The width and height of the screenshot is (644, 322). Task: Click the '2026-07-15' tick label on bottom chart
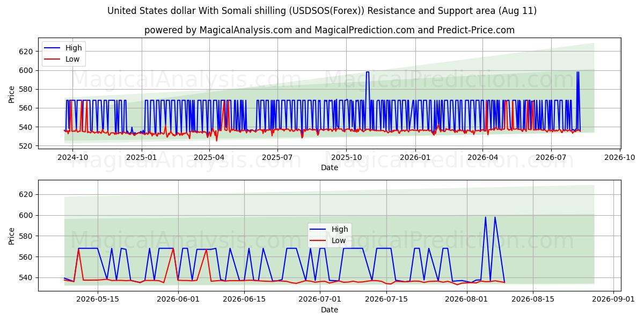pyautogui.click(x=386, y=299)
